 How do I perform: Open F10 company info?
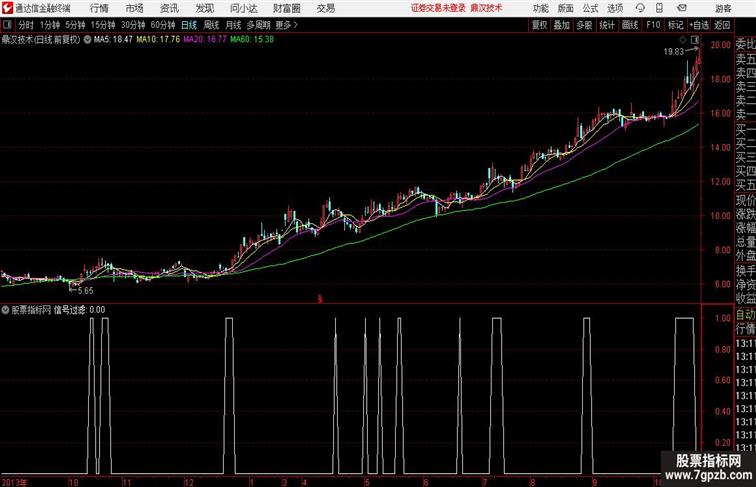(x=653, y=25)
